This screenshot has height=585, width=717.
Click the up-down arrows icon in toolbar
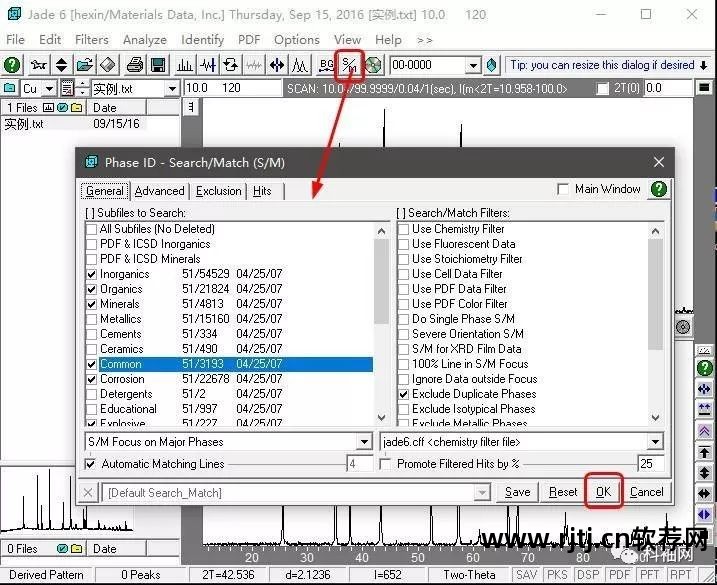(x=62, y=65)
